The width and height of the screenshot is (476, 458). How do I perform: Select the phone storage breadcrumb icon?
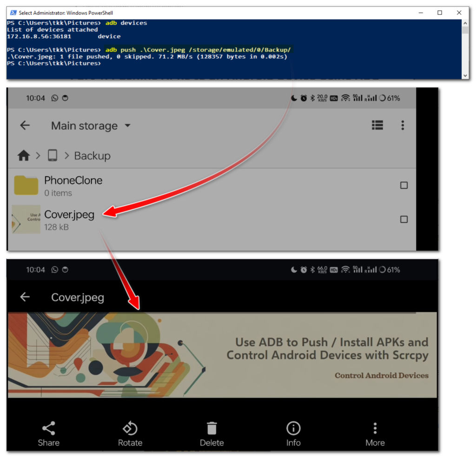tap(53, 156)
